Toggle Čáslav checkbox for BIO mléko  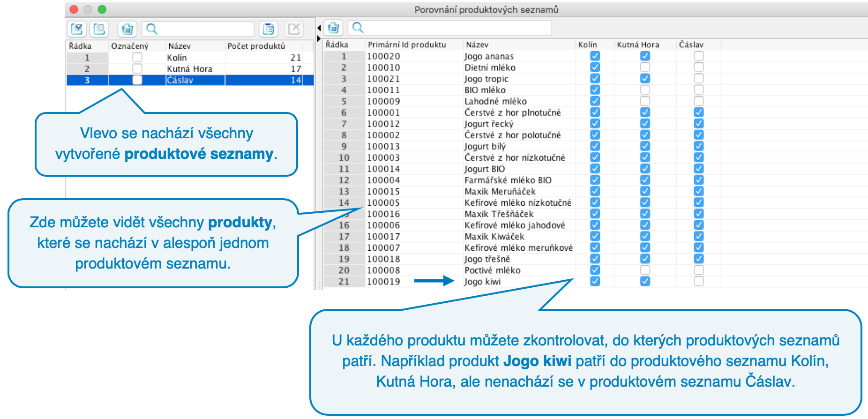[699, 90]
